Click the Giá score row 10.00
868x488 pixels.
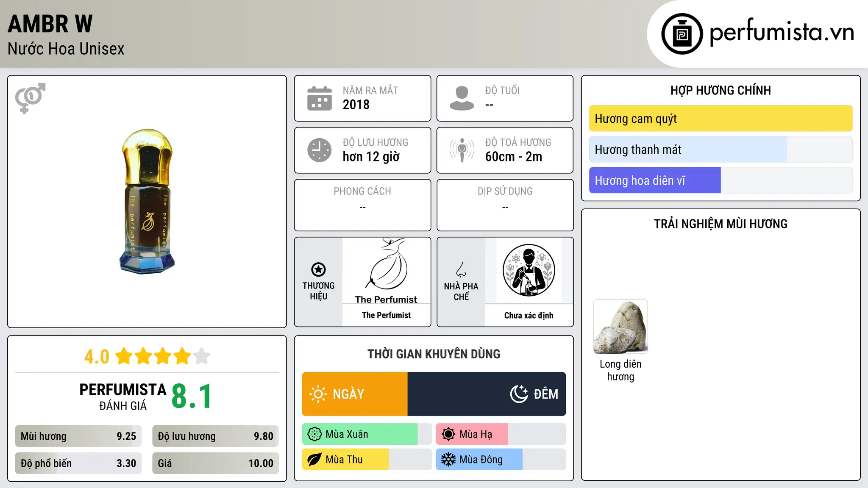click(215, 463)
